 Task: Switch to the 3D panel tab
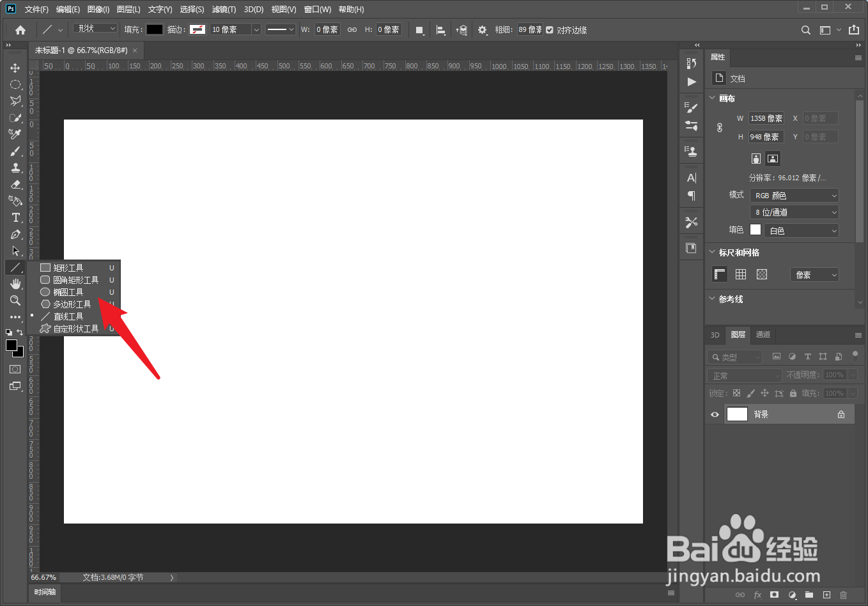715,335
